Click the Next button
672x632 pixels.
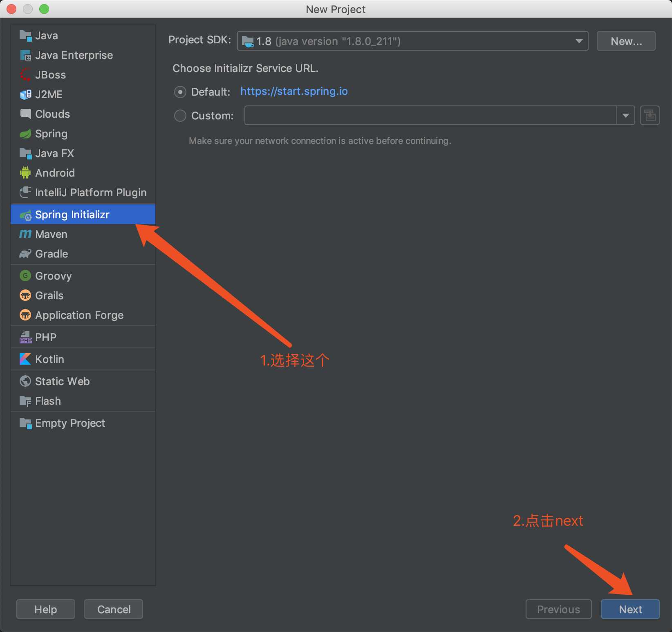click(x=630, y=609)
